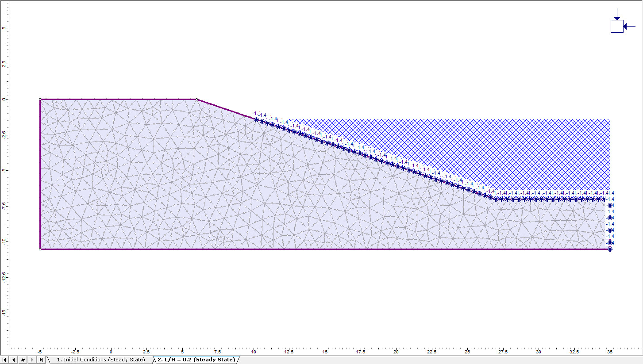
Task: Select the crest vertex at slope top
Action: 197,99
